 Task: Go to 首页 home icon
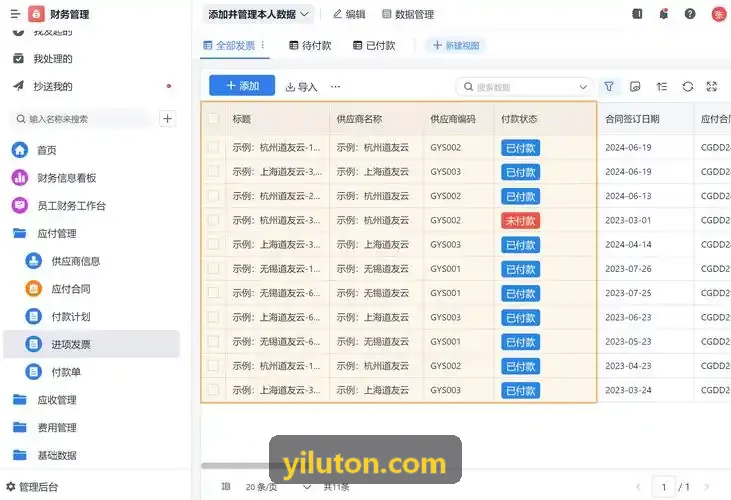[20, 150]
